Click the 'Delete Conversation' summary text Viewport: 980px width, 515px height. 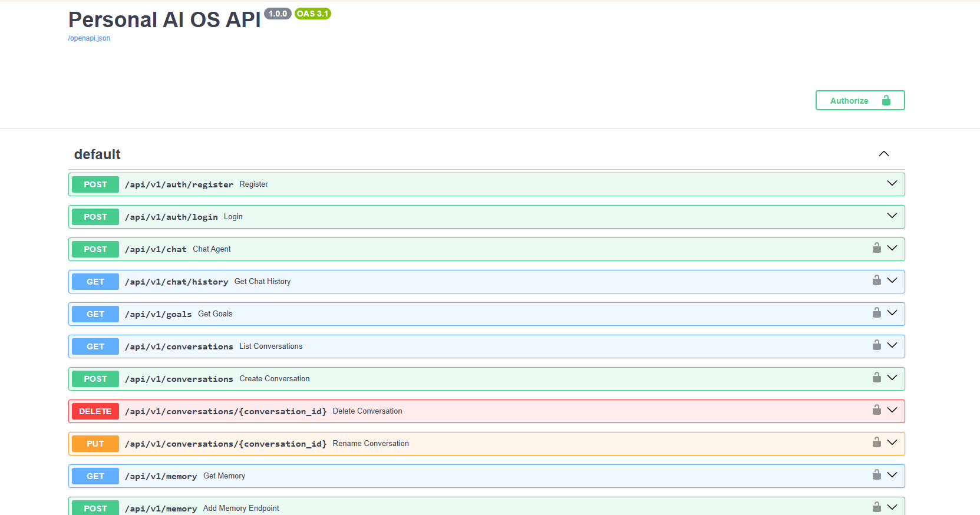tap(367, 411)
